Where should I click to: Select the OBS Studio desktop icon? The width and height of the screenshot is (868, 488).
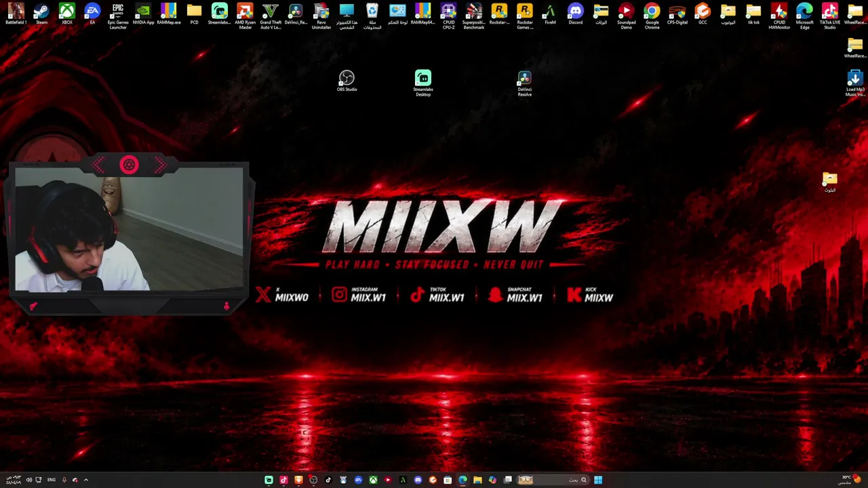(x=347, y=81)
